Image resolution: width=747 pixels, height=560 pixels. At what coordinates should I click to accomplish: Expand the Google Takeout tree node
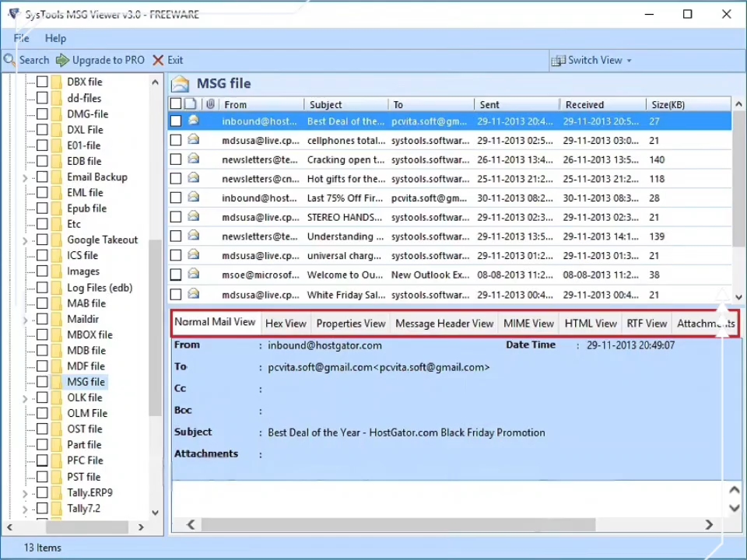pyautogui.click(x=25, y=240)
